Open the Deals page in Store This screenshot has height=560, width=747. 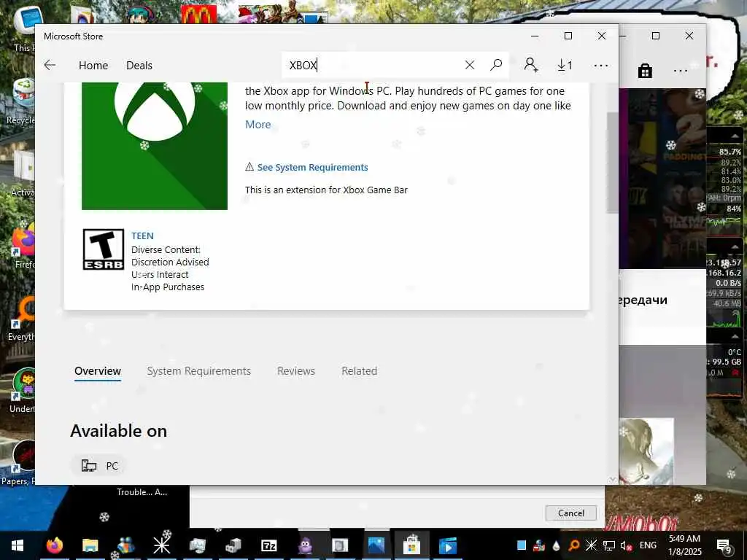coord(139,65)
